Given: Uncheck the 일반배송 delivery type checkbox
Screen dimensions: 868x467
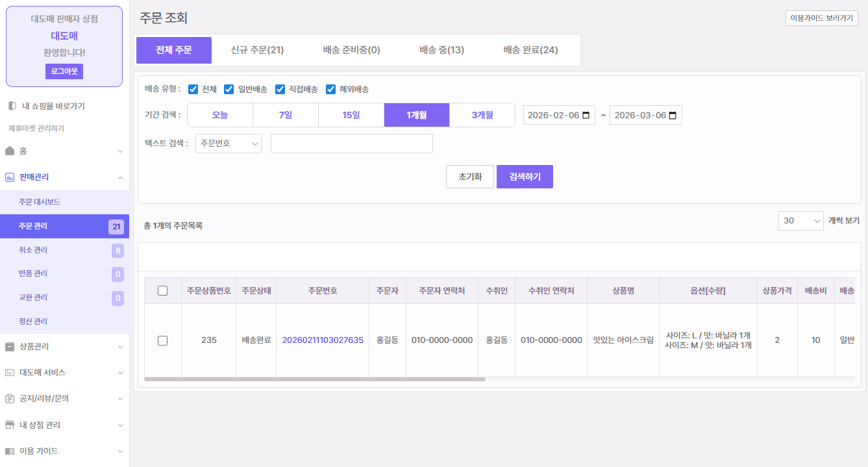Looking at the screenshot, I should (x=229, y=89).
